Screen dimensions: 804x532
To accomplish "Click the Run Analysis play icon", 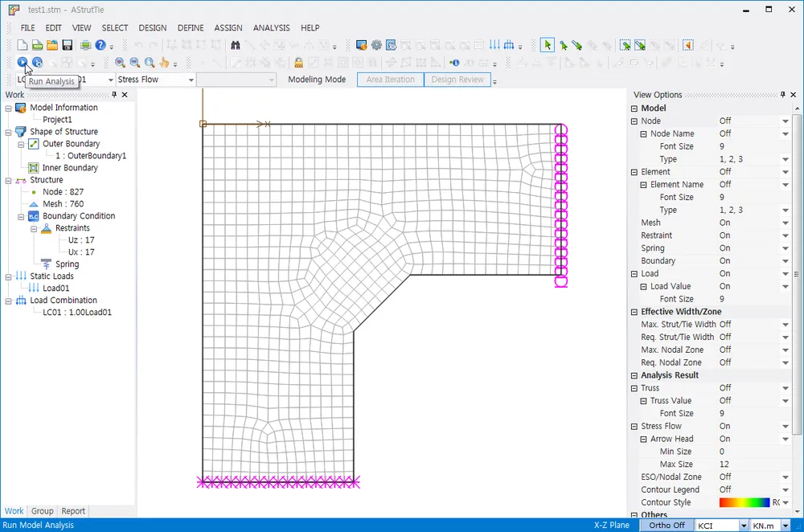I will (x=23, y=63).
